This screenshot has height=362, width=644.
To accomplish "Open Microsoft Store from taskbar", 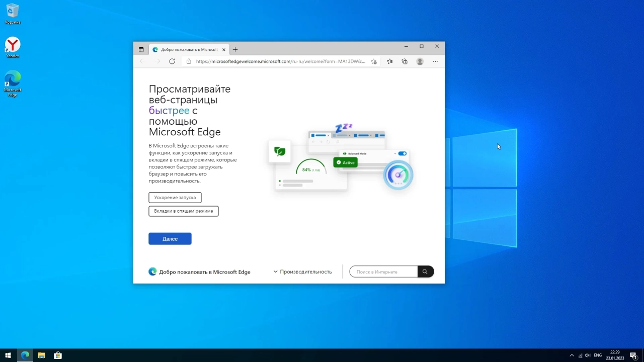I will (58, 355).
